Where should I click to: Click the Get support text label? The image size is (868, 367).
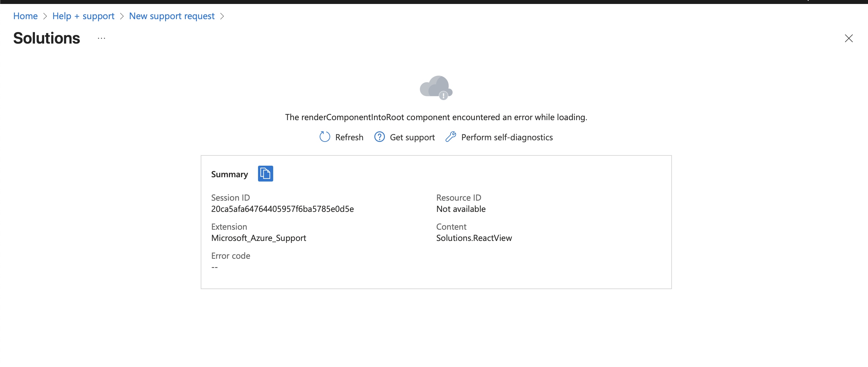pos(412,137)
